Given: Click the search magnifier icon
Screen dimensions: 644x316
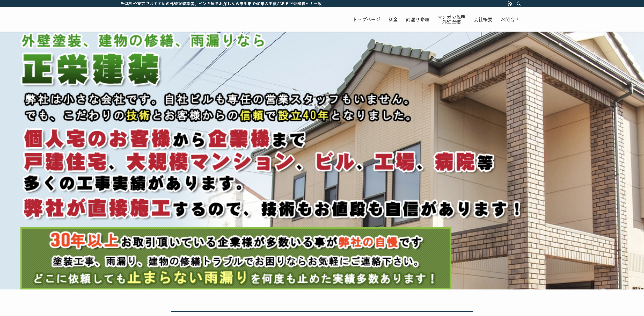Looking at the screenshot, I should 519,4.
